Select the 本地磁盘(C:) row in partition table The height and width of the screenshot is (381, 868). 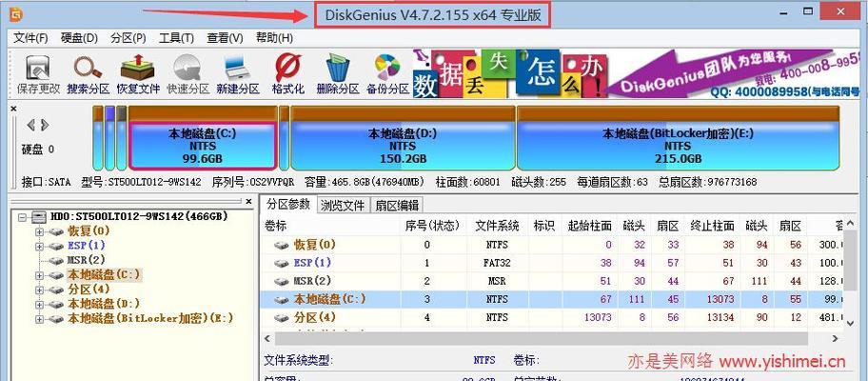click(x=551, y=299)
